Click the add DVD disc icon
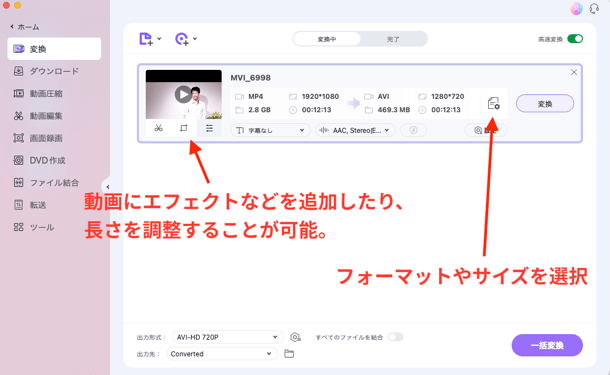The width and height of the screenshot is (610, 375). 182,39
